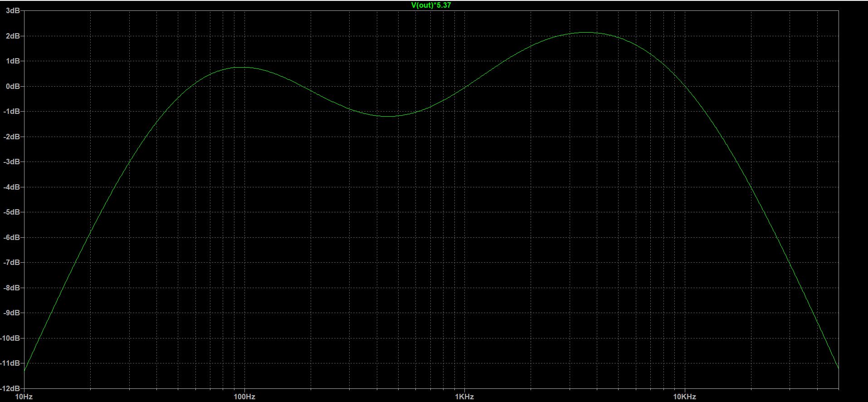Viewport: 868px width, 402px height.
Task: Click the -9dB vertical axis label
Action: [x=11, y=313]
